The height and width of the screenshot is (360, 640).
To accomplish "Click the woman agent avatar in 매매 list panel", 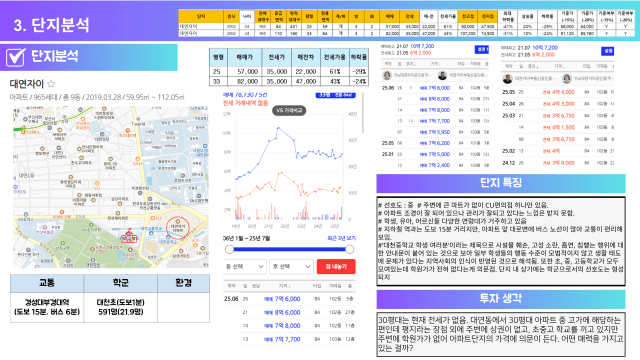I will (x=387, y=76).
